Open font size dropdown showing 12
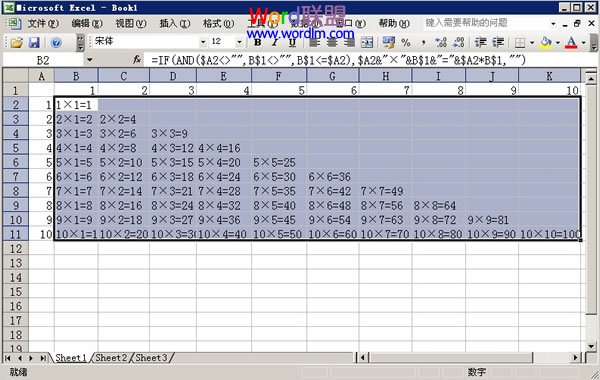 pos(240,42)
